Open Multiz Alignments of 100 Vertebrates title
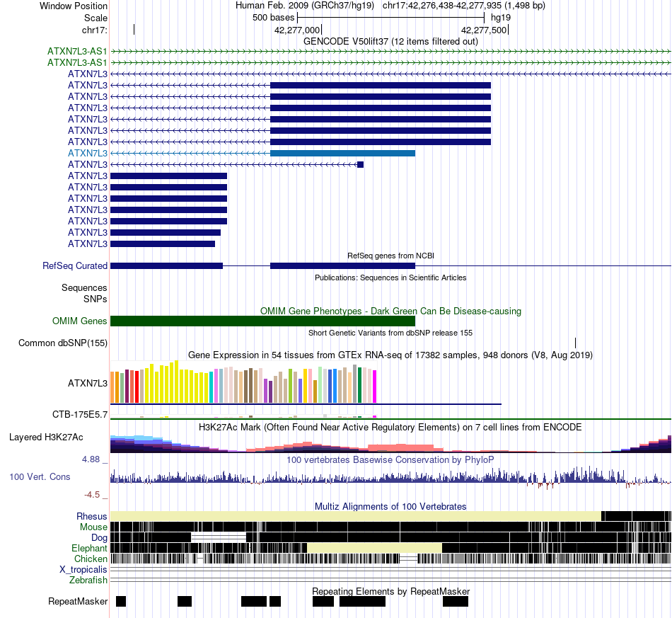The height and width of the screenshot is (618, 672). [390, 506]
